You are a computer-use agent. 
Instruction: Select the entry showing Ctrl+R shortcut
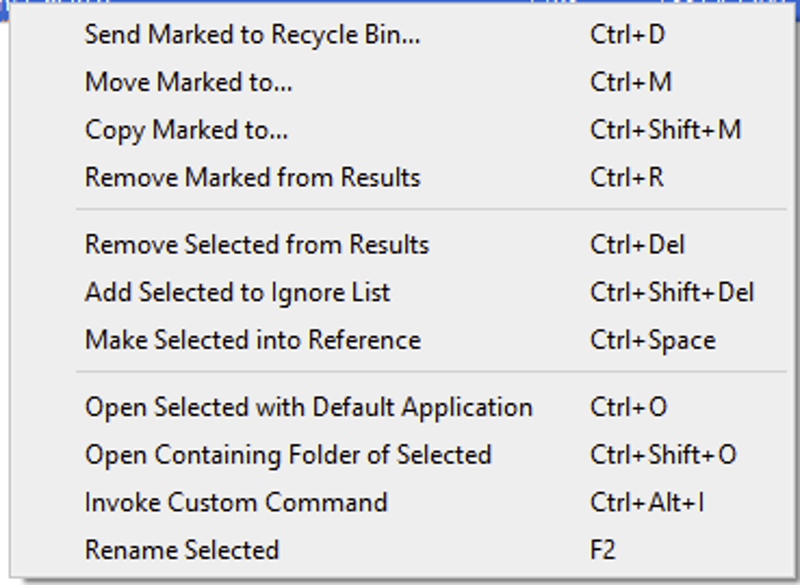pos(401,177)
